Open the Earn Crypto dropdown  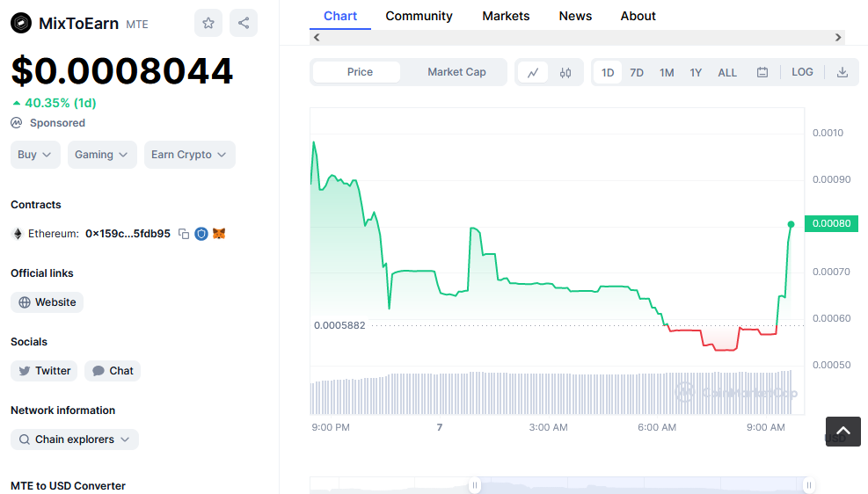(189, 155)
